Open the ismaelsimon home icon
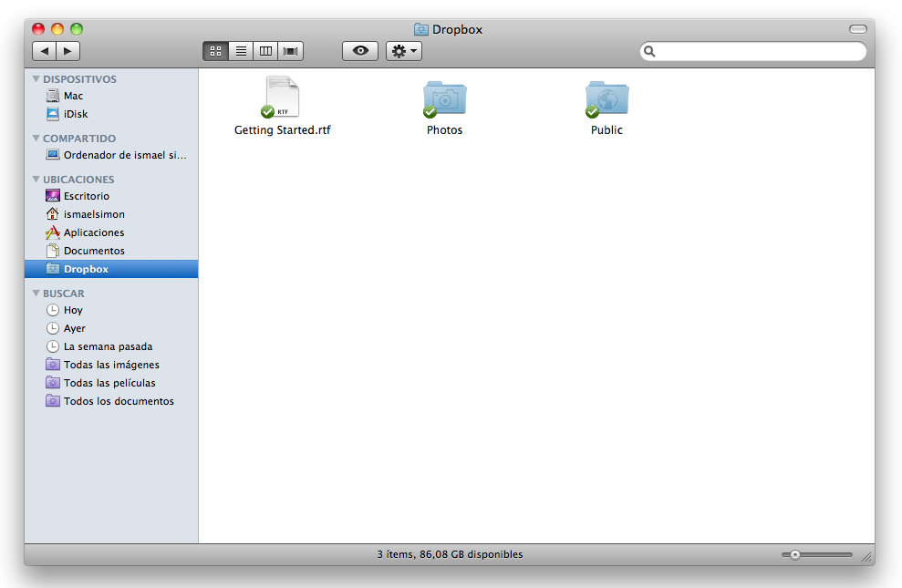This screenshot has height=588, width=902. pyautogui.click(x=52, y=214)
